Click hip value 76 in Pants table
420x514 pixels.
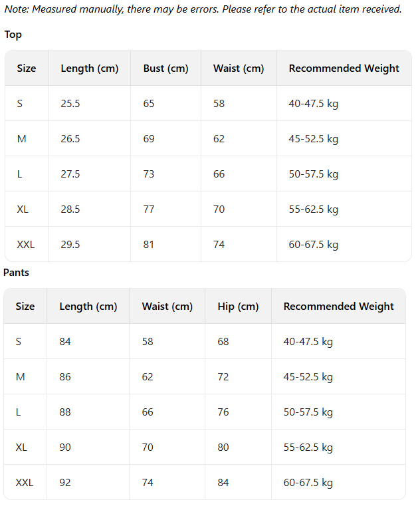click(x=223, y=412)
